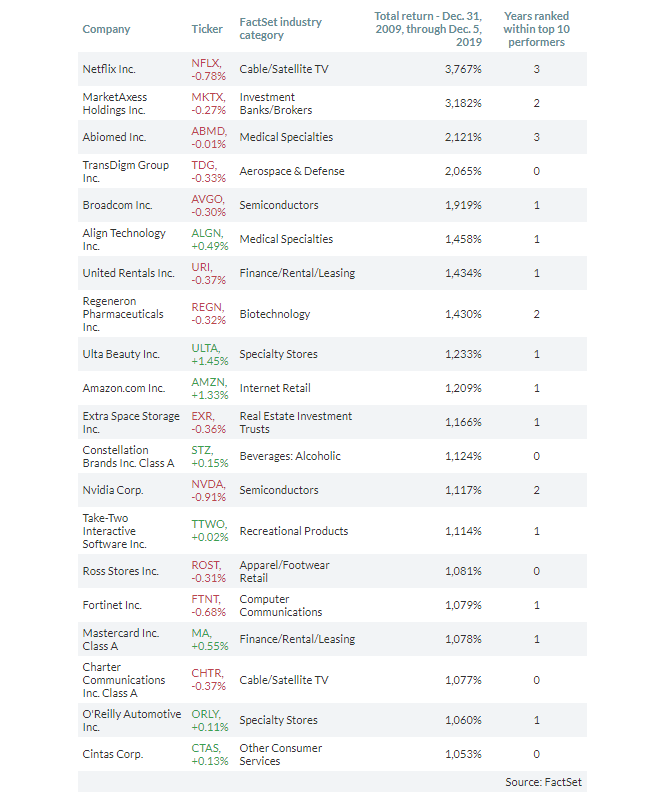Open the TTWO ticker link

[x=209, y=525]
